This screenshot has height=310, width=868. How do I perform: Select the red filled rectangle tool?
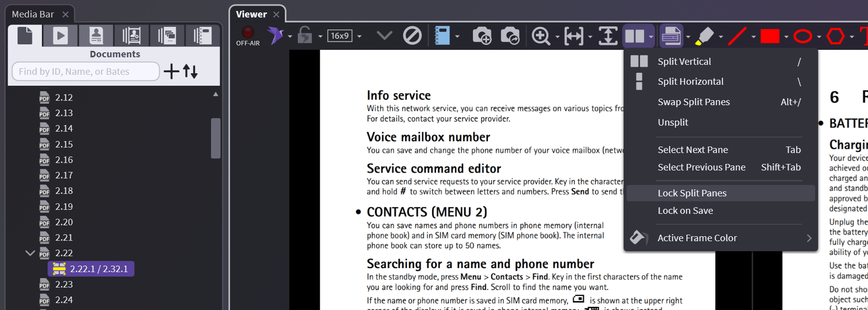coord(770,36)
